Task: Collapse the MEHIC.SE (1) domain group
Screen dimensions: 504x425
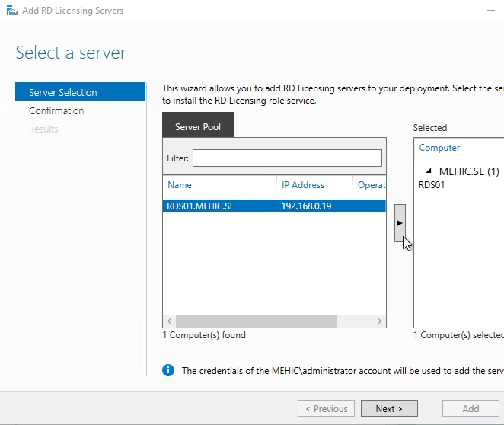Action: point(428,171)
